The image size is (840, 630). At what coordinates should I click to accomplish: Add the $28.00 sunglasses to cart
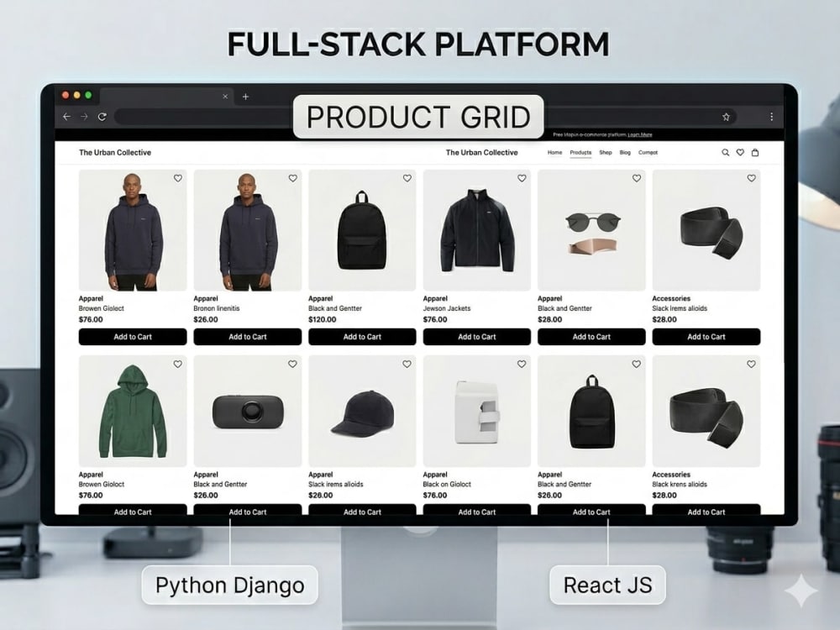pos(591,337)
